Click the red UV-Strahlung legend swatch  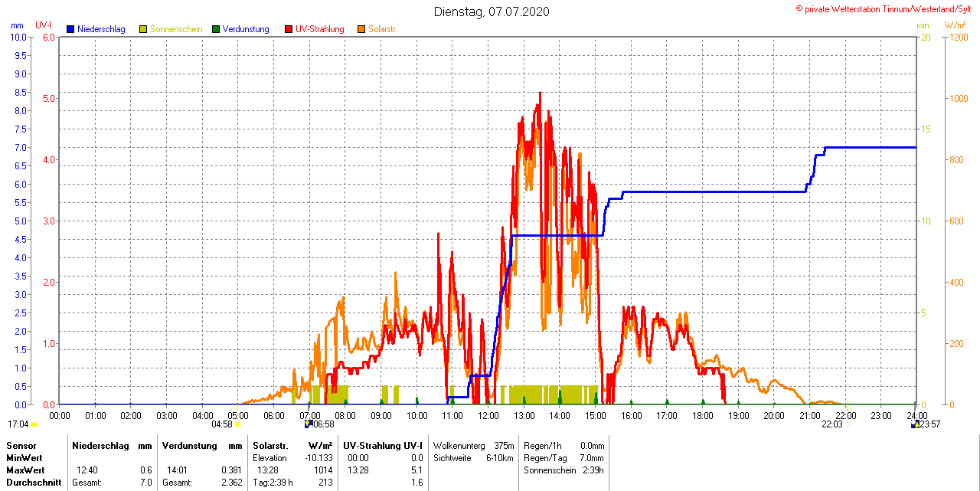(289, 29)
